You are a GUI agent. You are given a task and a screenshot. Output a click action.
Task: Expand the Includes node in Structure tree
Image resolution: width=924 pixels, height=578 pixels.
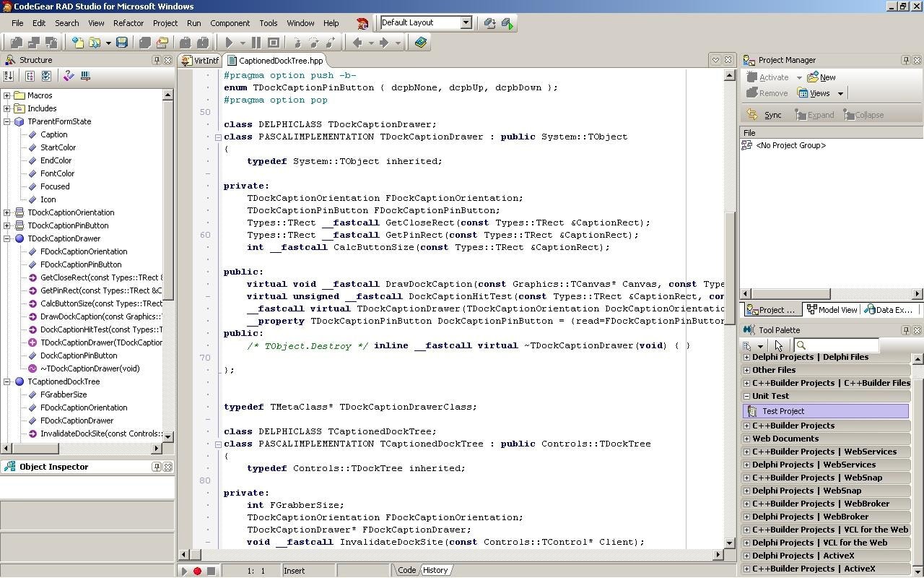coord(7,108)
